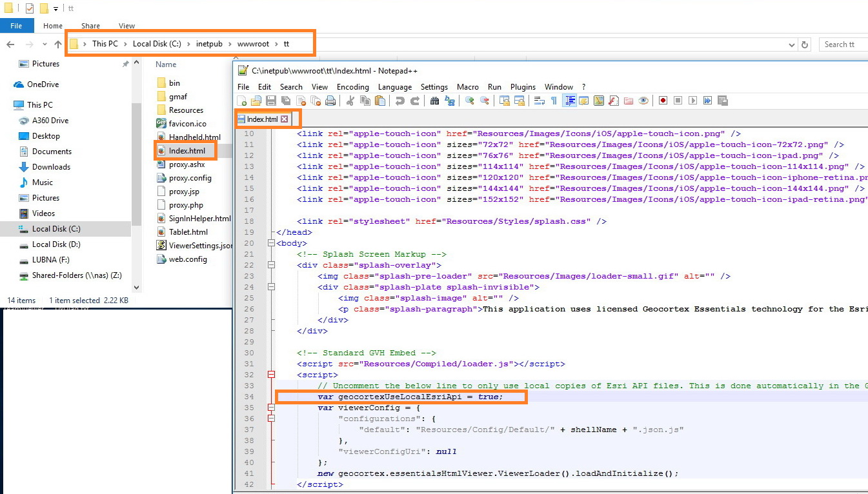Open Explorer address bar history dropdown
This screenshot has width=868, height=494.
click(x=792, y=44)
